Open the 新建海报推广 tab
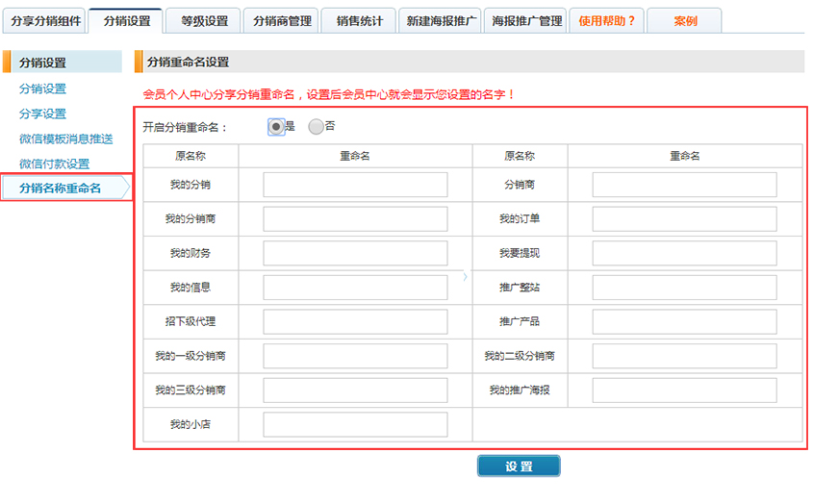Image resolution: width=813 pixels, height=504 pixels. 441,21
